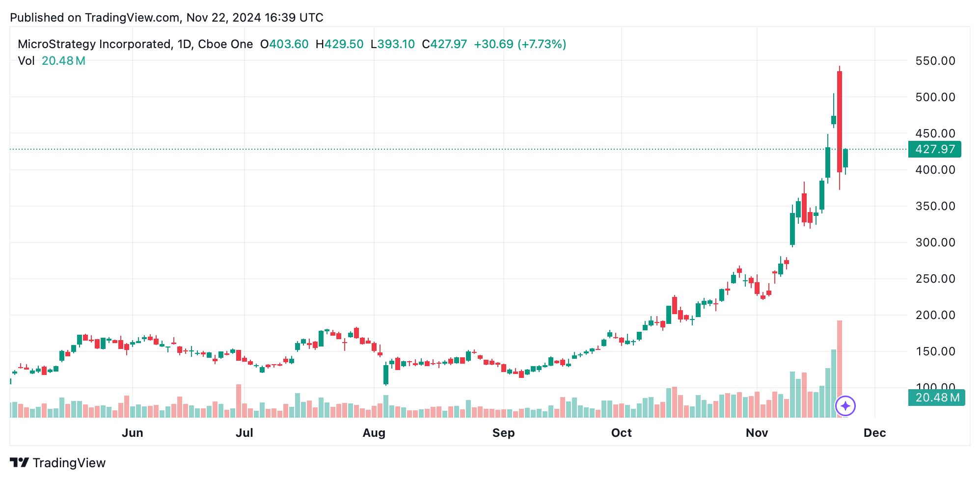Click the Vol indicator label

26,61
